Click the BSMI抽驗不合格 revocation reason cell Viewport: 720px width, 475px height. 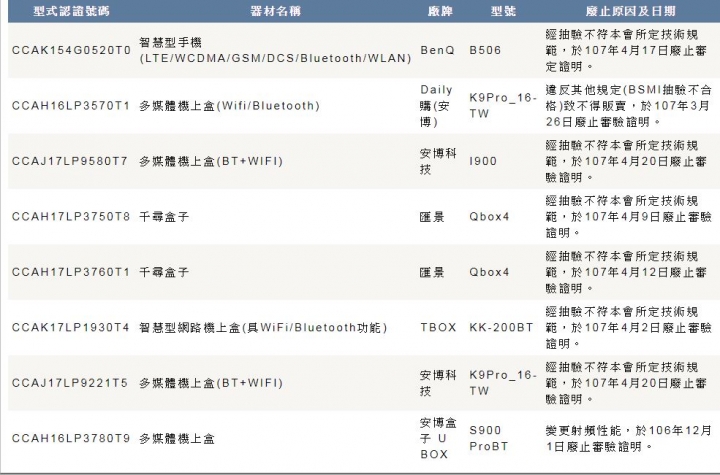coord(628,106)
